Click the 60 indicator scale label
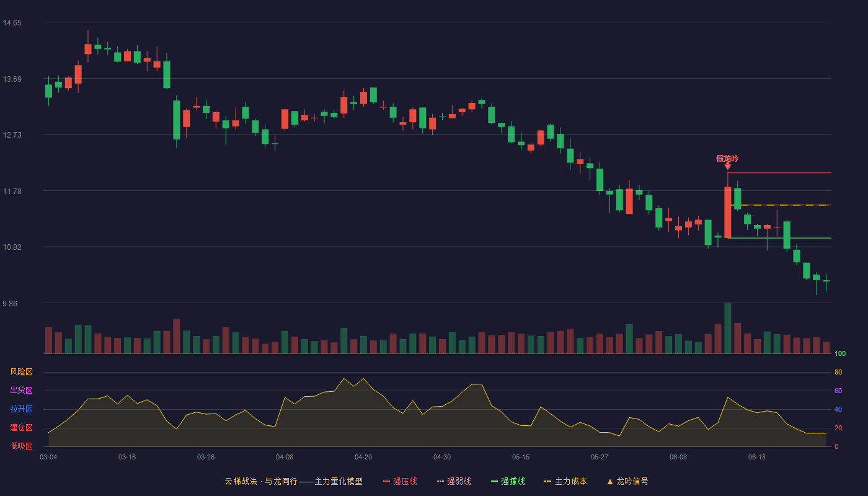868x496 pixels. 838,391
